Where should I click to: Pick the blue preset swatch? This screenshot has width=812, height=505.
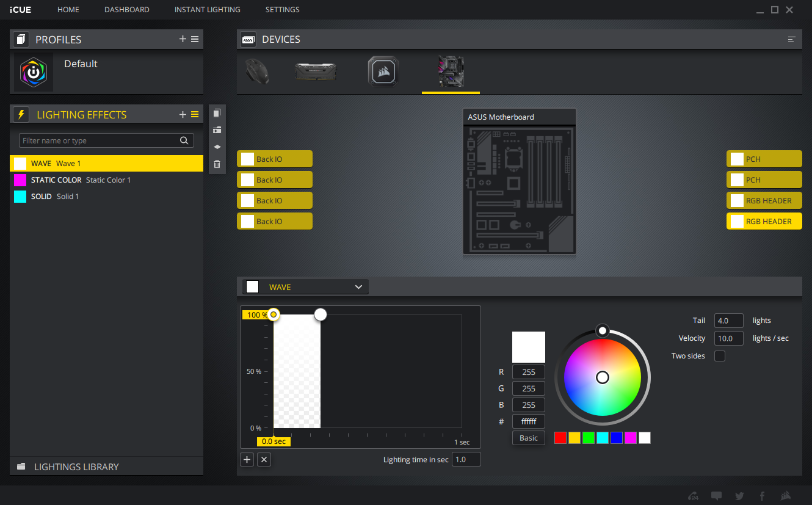617,437
